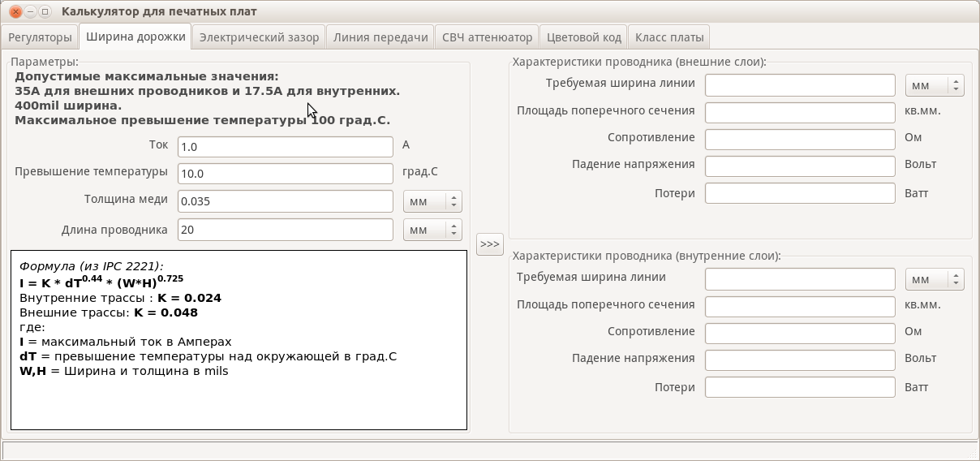Click the 'Допустимые максимальные значения:' heading

(x=147, y=76)
